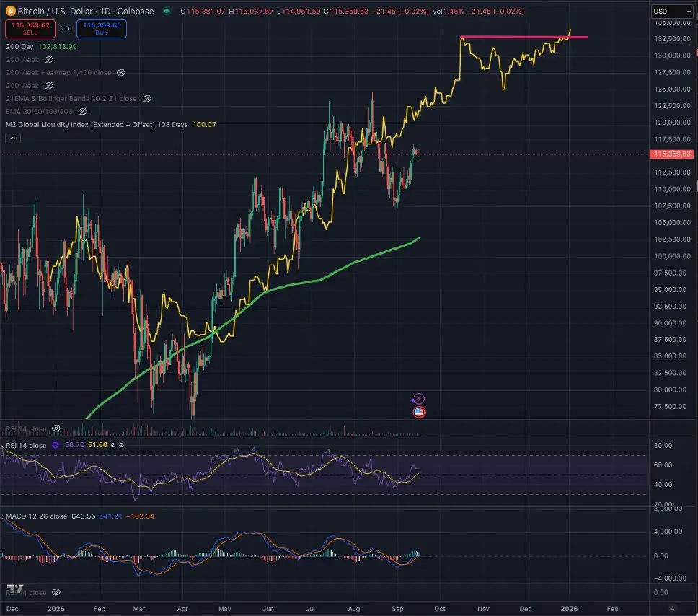698x616 pixels.
Task: Click the MACD value 643.55
Action: click(83, 516)
